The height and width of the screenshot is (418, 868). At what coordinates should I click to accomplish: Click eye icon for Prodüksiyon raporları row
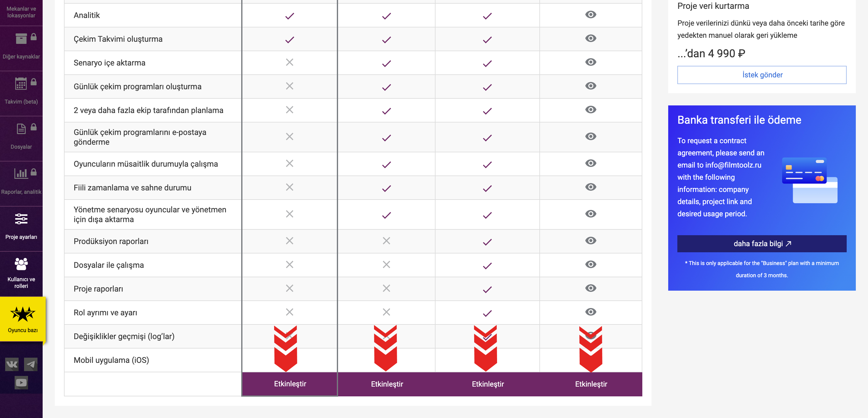[591, 241]
